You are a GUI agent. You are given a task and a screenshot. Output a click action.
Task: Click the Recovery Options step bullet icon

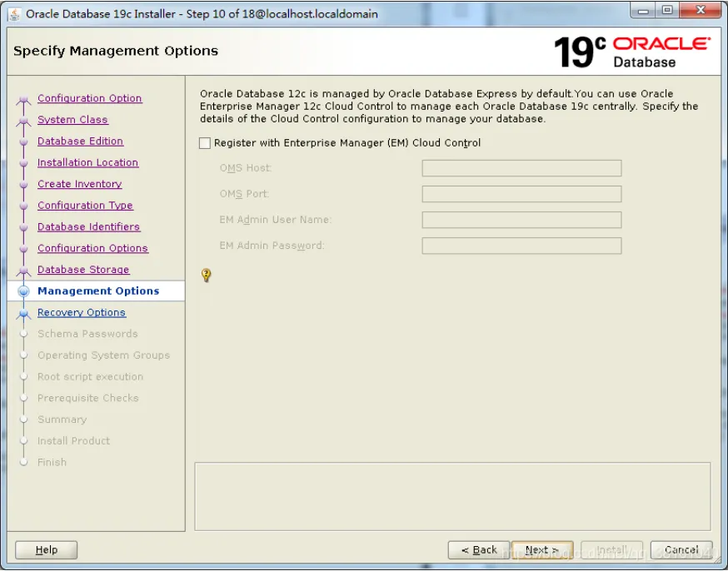tap(23, 313)
